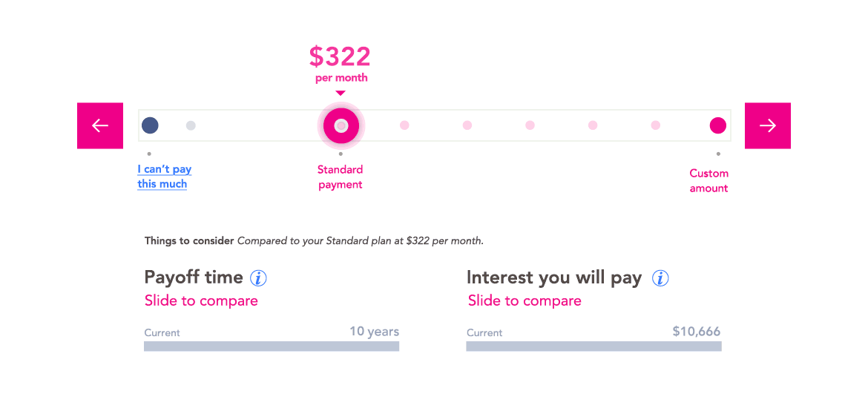Click the Payoff time Current bar

[272, 346]
